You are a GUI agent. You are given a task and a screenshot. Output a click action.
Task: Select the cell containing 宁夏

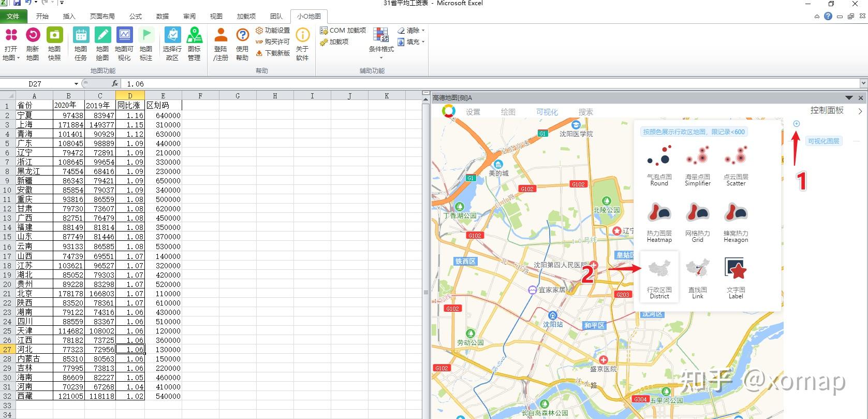(x=34, y=115)
